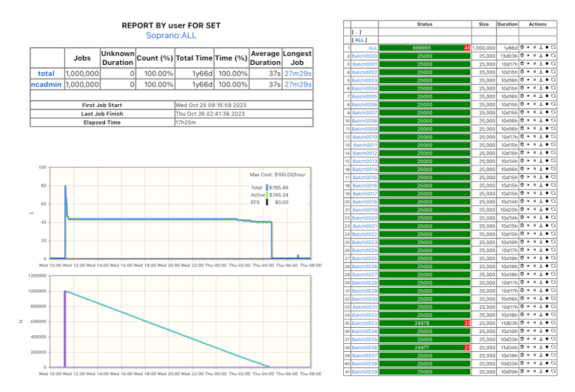Click the blue Total cost legend swatch
This screenshot has width=575, height=392.
tap(267, 187)
